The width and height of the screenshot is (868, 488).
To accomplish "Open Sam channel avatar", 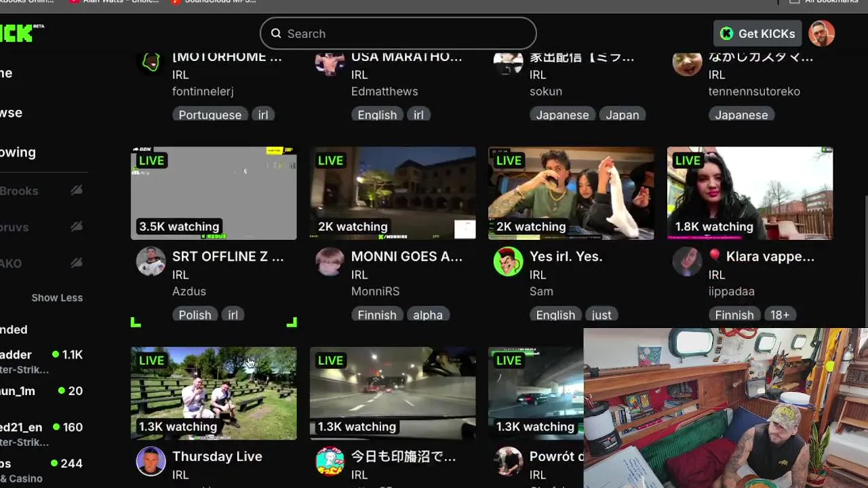I will pyautogui.click(x=508, y=261).
